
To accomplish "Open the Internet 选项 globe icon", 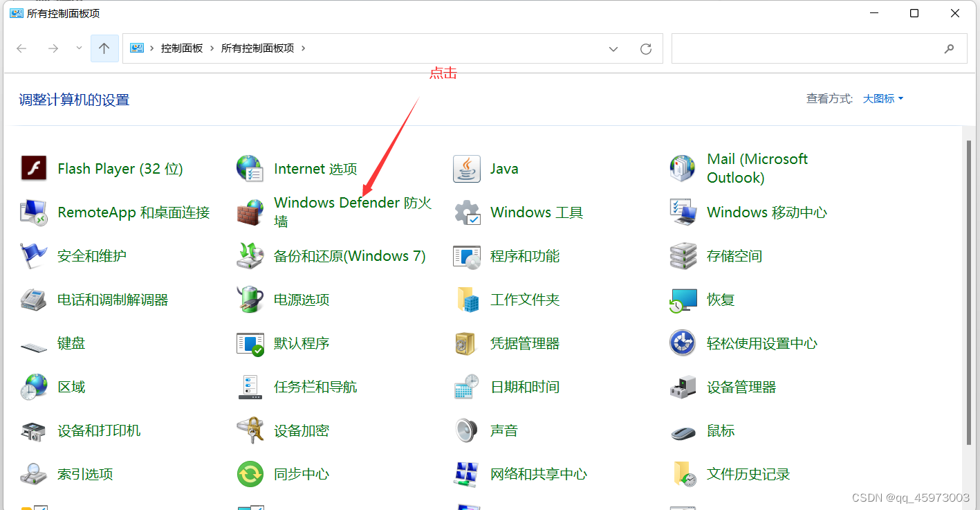I will coord(250,168).
